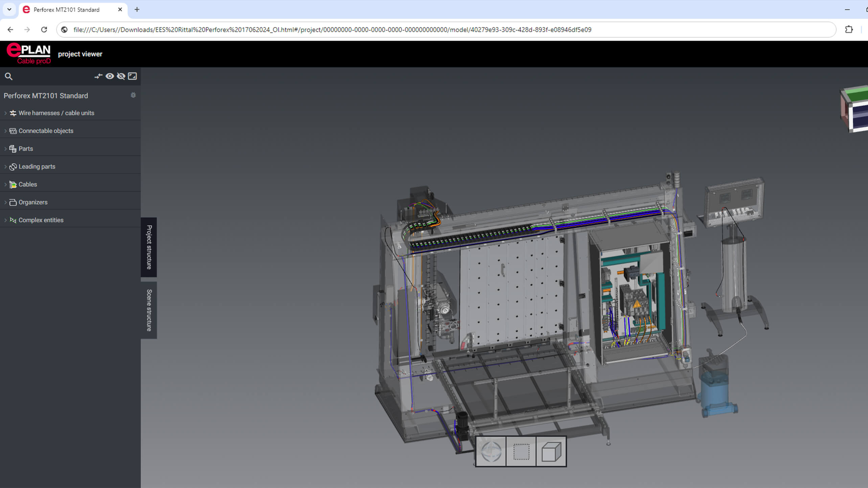Click the bug icon beside Perforex MT2101 Standard
The image size is (868, 488).
133,95
